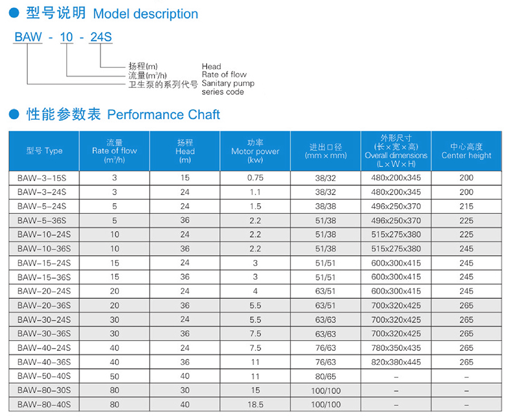
Task: Click the 18.5 motor power value
Action: [x=255, y=405]
